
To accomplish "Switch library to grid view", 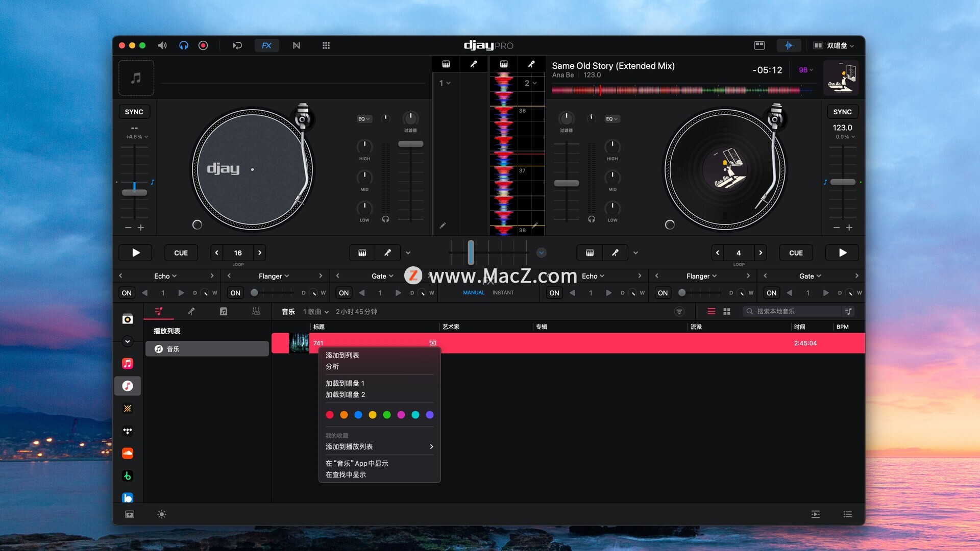I will coord(727,311).
